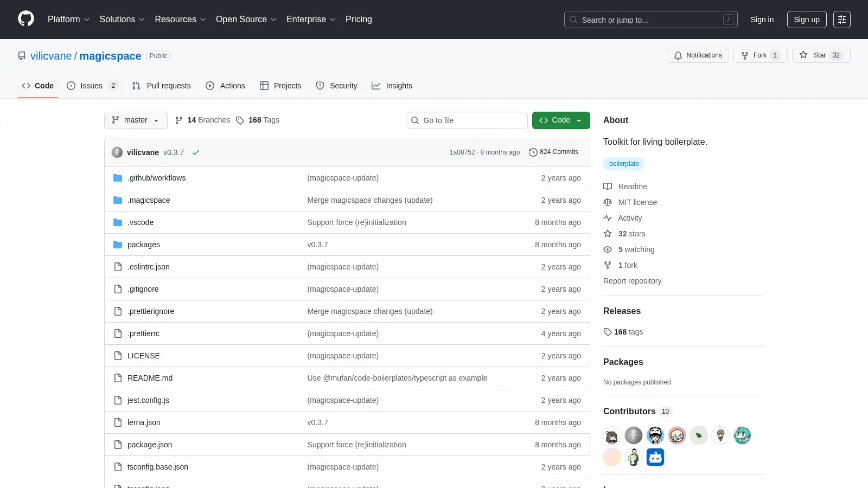The height and width of the screenshot is (488, 868).
Task: Open the green Code dropdown
Action: [561, 120]
